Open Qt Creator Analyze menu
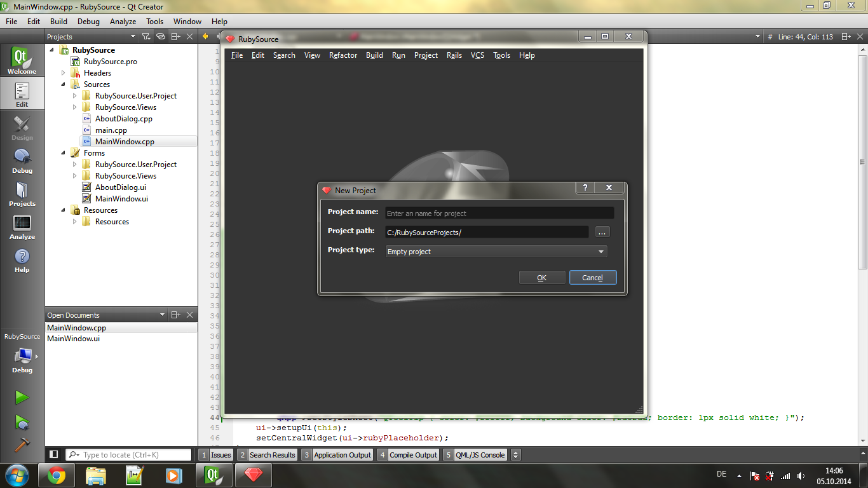Image resolution: width=868 pixels, height=488 pixels. [123, 21]
